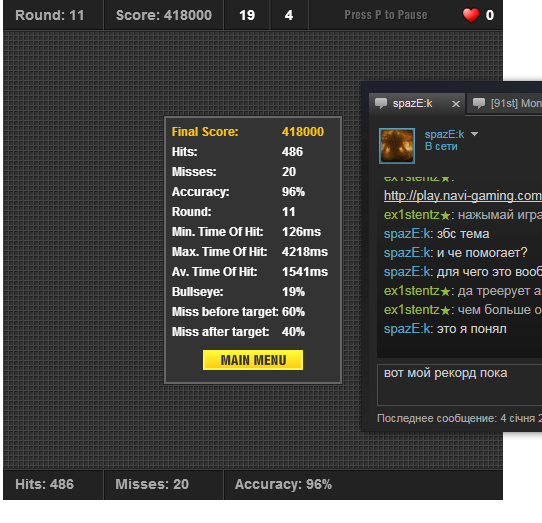Click the ex1stentz 'да треерует' message

(x=463, y=291)
